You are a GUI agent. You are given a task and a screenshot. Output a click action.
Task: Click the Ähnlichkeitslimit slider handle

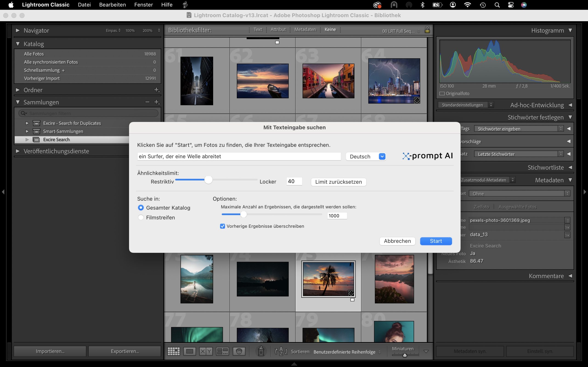208,180
